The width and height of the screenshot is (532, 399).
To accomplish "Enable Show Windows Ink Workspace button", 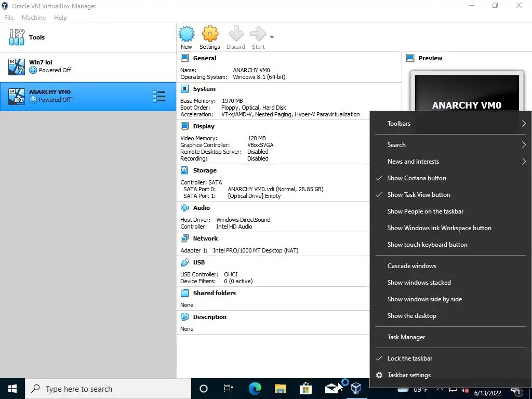I will click(x=450, y=228).
